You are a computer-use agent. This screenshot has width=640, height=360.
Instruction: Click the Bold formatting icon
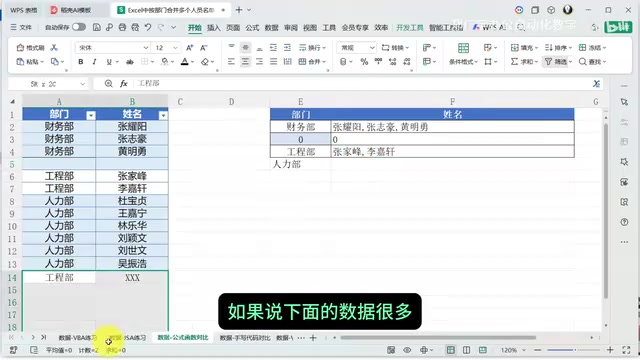(x=81, y=62)
